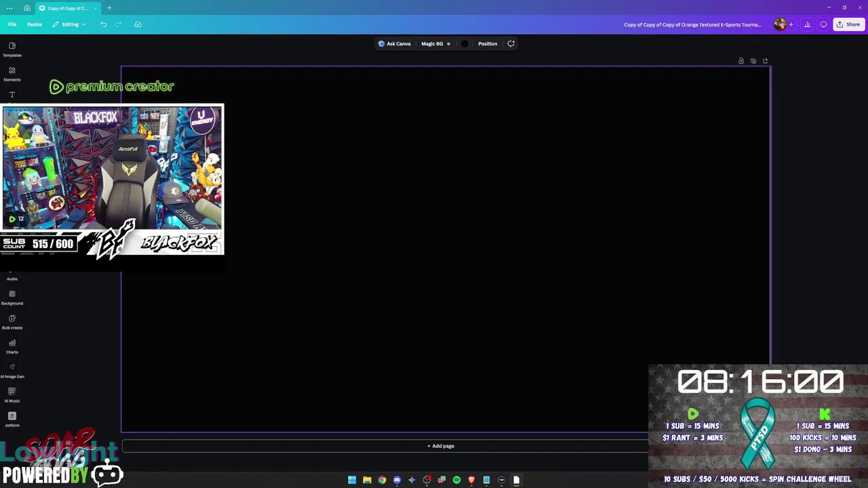
Task: Go to Canva home via house icon
Action: (x=26, y=8)
